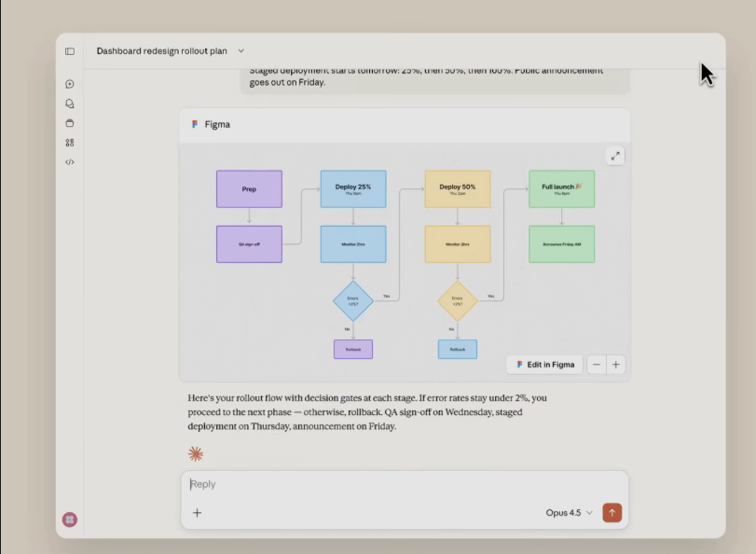Click inside the Reply input field
Viewport: 756px width, 554px height.
(x=280, y=484)
